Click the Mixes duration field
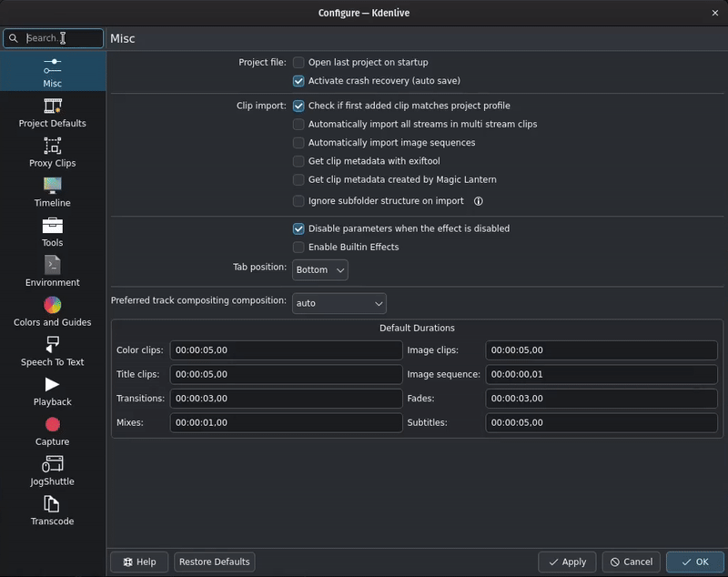 click(286, 422)
